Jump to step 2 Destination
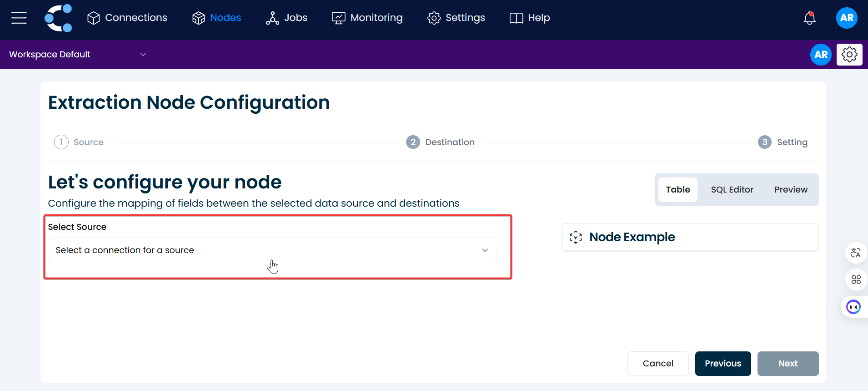This screenshot has width=868, height=391. coord(440,142)
